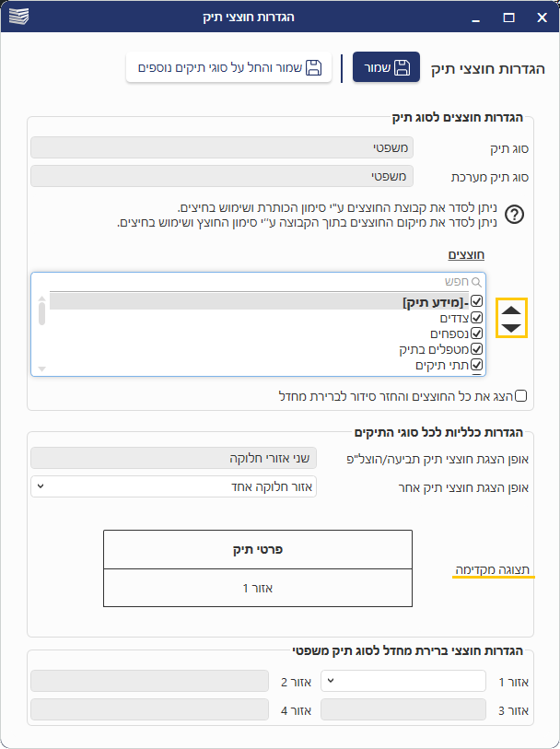The image size is (560, 749).
Task: Move selected divider up with the arrow
Action: pyautogui.click(x=511, y=310)
